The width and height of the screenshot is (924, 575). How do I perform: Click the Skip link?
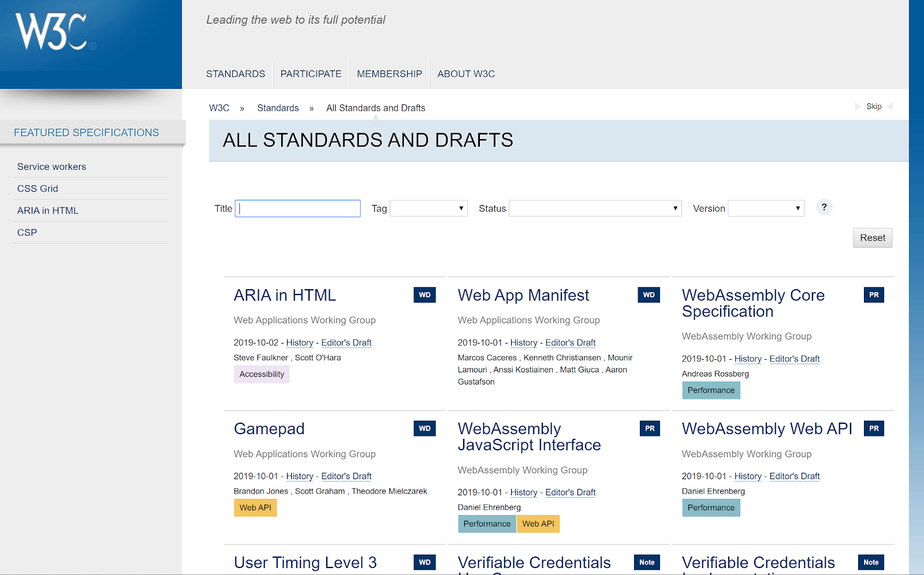pyautogui.click(x=874, y=107)
